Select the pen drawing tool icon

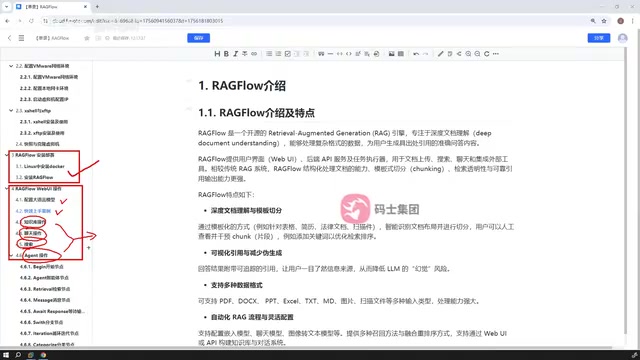440,54
